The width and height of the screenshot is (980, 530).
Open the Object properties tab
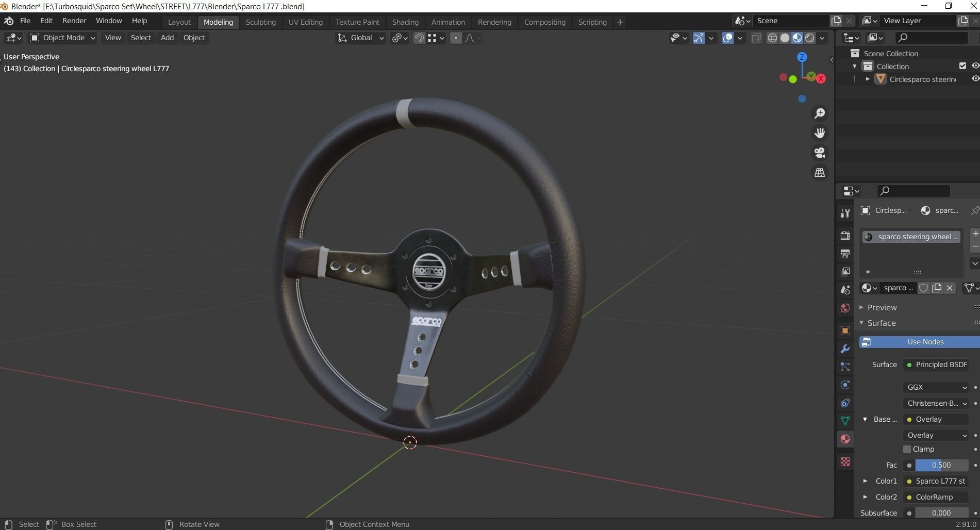845,331
